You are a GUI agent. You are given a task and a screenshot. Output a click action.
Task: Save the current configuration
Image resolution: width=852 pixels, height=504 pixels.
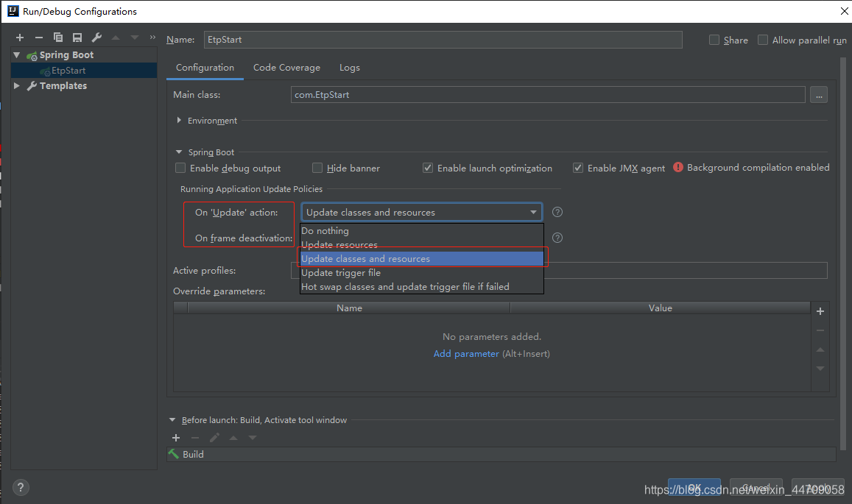coord(77,37)
